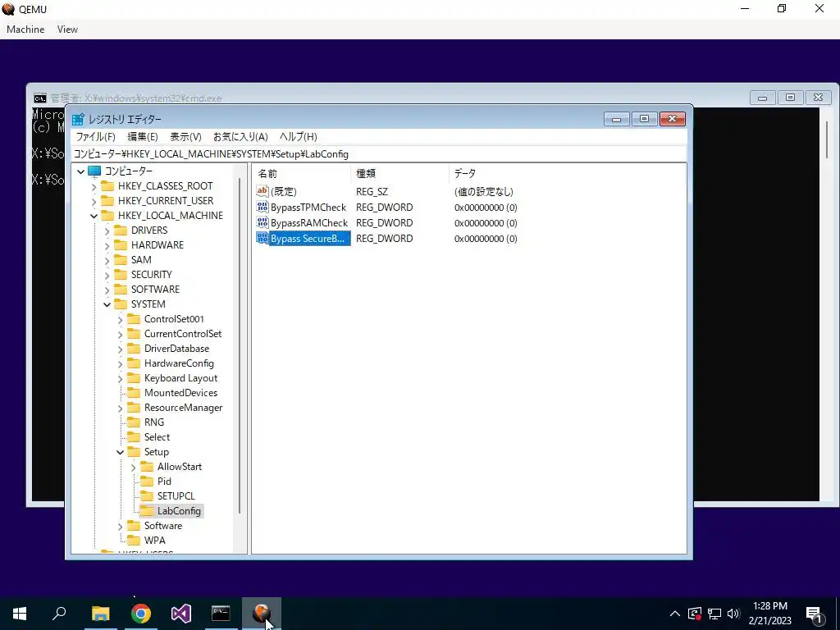Maximize the Registry Editor window
This screenshot has height=630, width=840.
[x=645, y=119]
